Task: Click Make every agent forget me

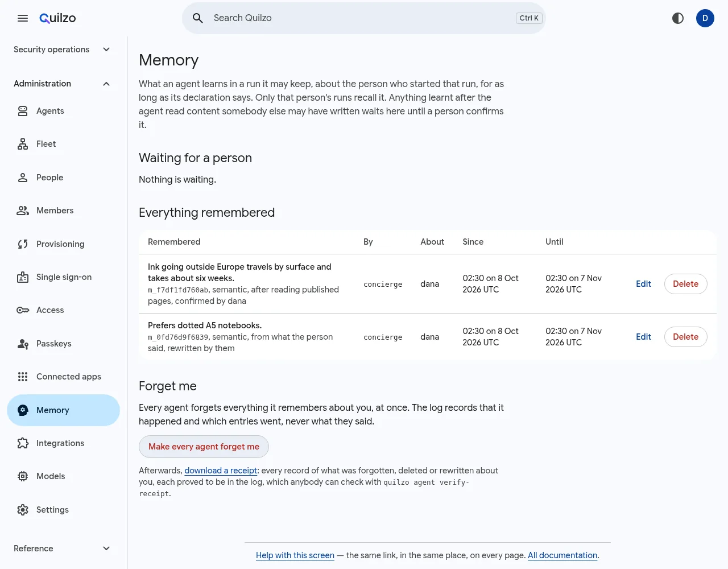Action: [204, 447]
